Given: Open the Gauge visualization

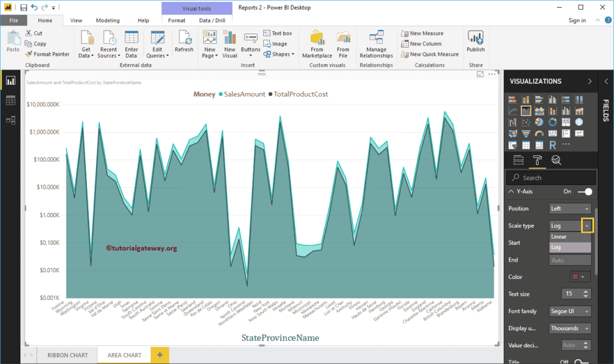Looking at the screenshot, I should (x=539, y=133).
